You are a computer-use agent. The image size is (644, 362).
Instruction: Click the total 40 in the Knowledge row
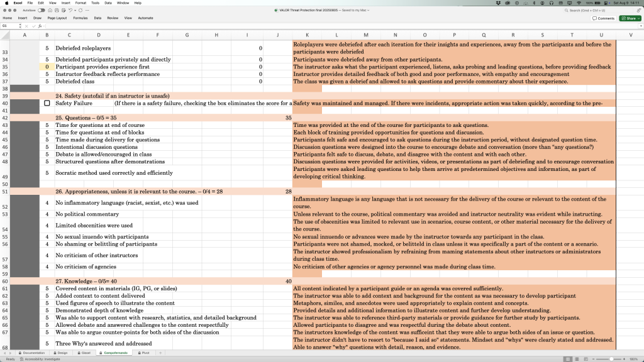(288, 282)
